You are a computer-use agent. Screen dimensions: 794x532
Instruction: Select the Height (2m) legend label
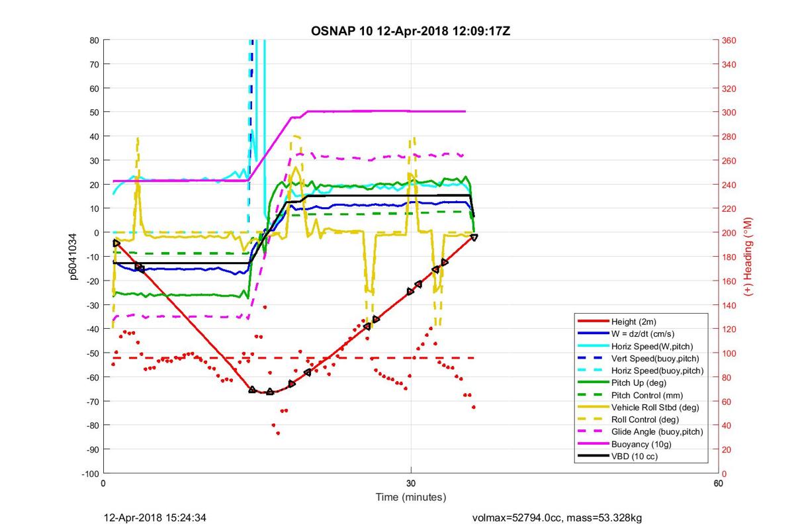tap(634, 321)
